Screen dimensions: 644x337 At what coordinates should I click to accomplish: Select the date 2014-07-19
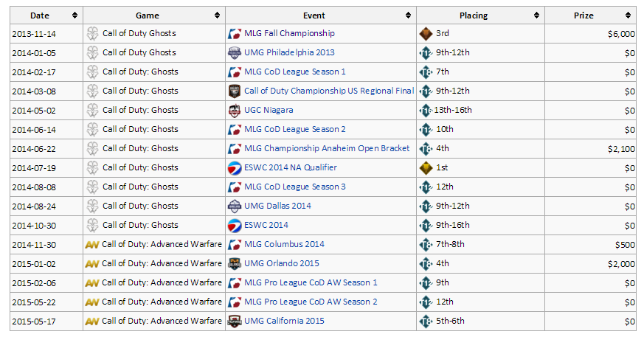(34, 168)
